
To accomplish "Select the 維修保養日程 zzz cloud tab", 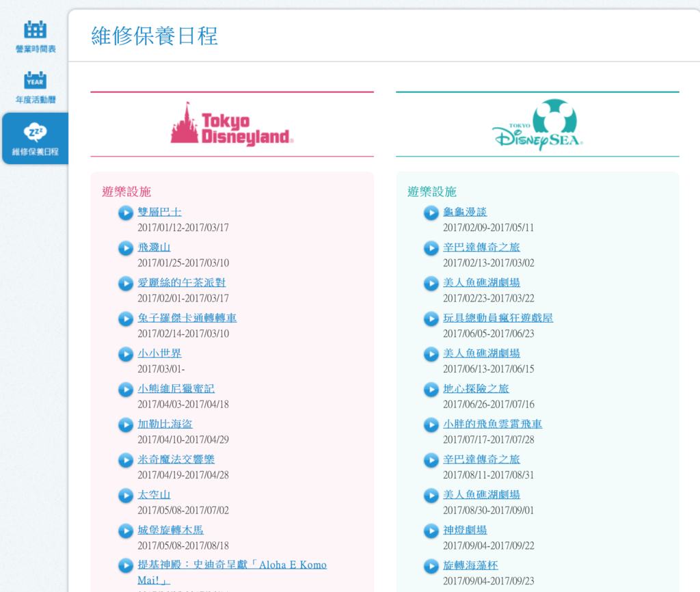I will 36,138.
